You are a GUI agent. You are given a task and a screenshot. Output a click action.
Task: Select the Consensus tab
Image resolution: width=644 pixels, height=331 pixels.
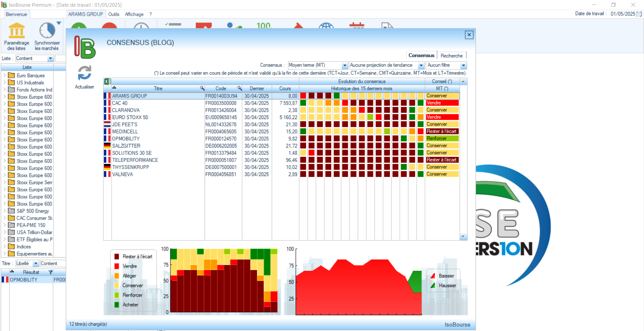(x=421, y=55)
